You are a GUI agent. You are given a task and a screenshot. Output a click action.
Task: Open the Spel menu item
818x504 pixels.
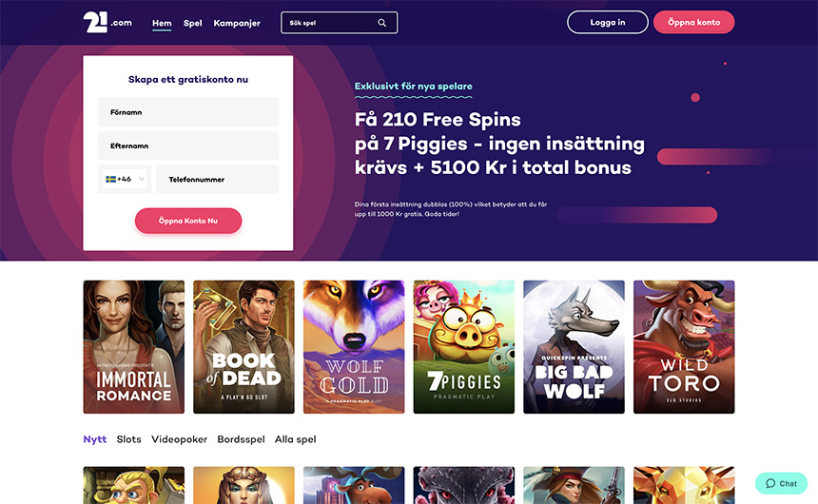pos(193,23)
